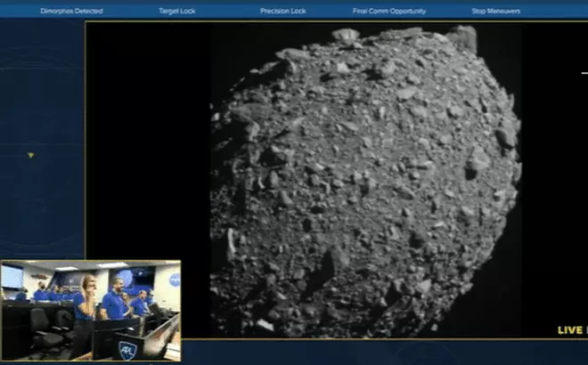This screenshot has height=365, width=588.
Task: Click the NASA logo on control room wall
Action: [175, 279]
